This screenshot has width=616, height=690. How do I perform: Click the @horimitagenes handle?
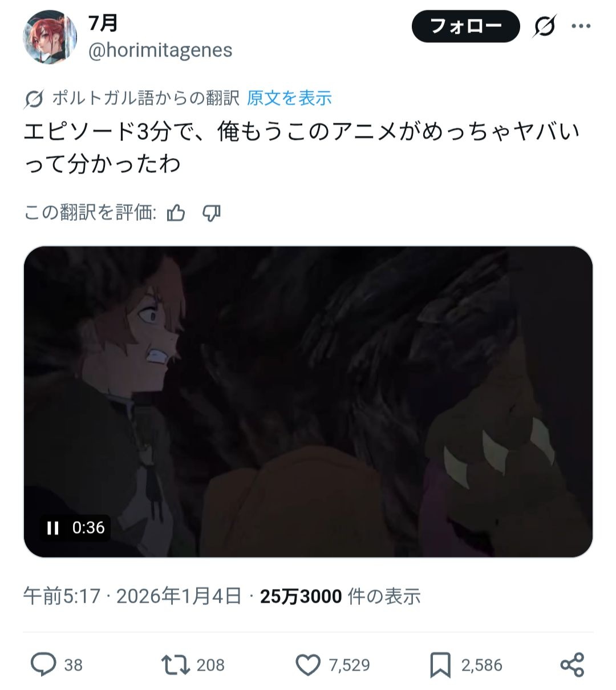click(x=160, y=50)
